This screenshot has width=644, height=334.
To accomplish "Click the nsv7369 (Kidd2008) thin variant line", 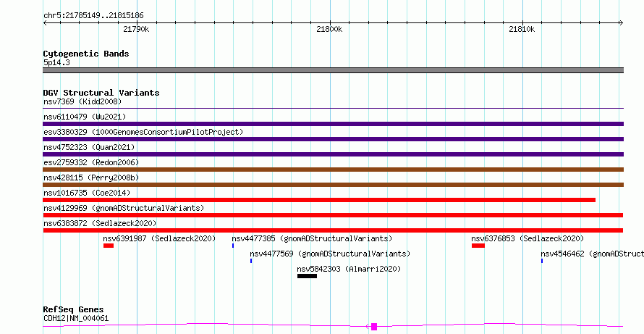I will coord(333,108).
